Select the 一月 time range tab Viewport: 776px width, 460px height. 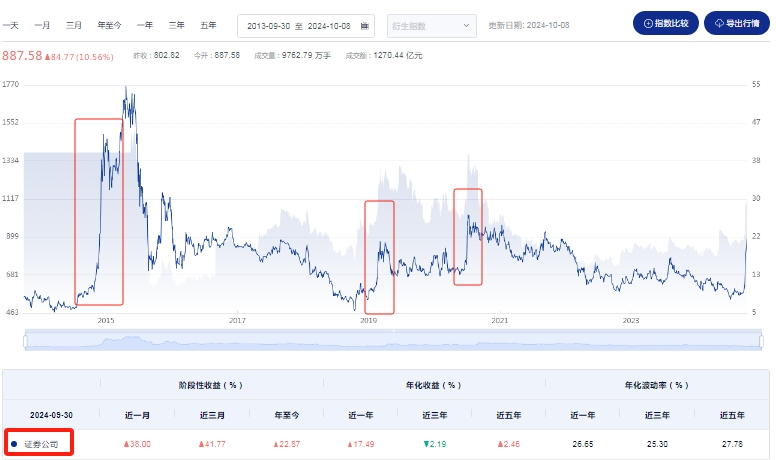(42, 25)
